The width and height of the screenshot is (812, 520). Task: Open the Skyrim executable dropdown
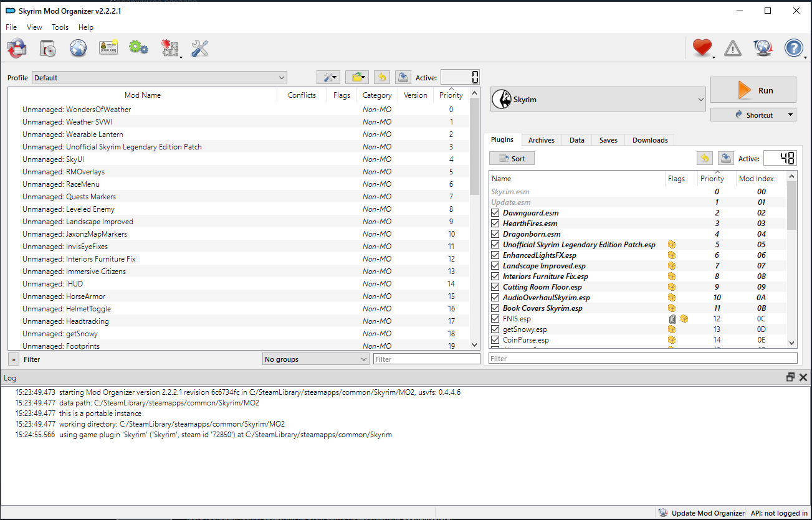click(x=598, y=100)
